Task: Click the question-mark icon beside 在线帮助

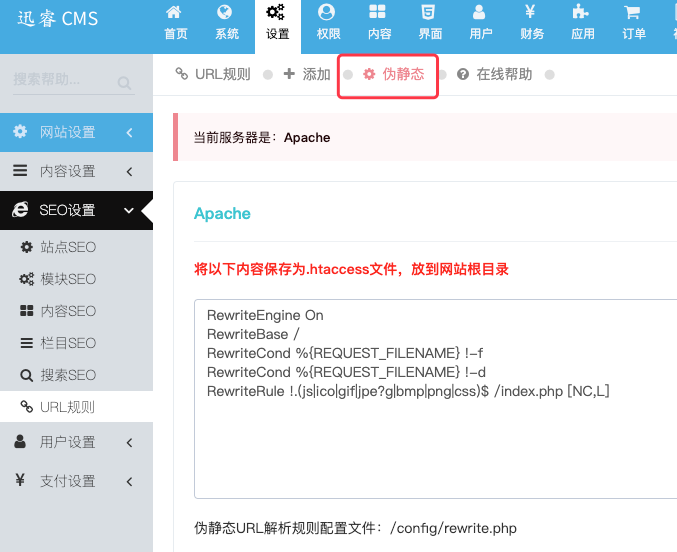Action: coord(463,75)
